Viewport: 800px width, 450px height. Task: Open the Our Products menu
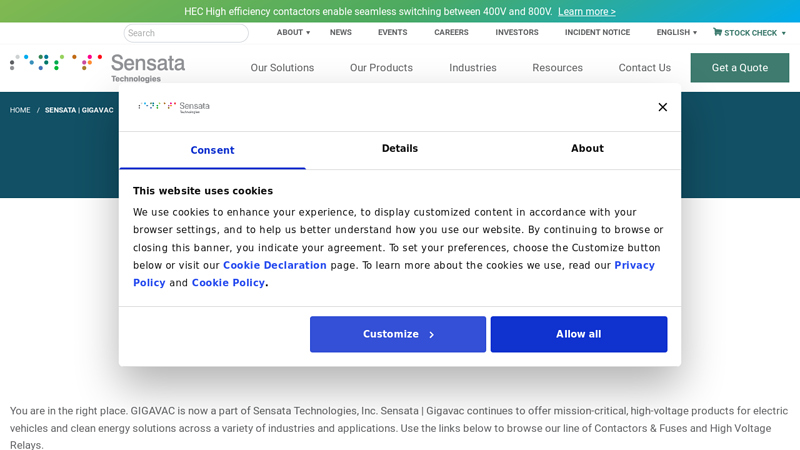pos(381,68)
